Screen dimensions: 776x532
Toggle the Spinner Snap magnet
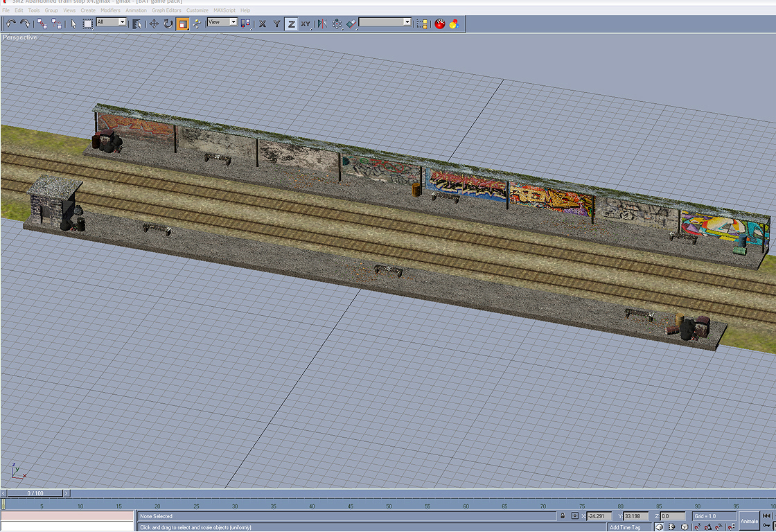[x=732, y=527]
